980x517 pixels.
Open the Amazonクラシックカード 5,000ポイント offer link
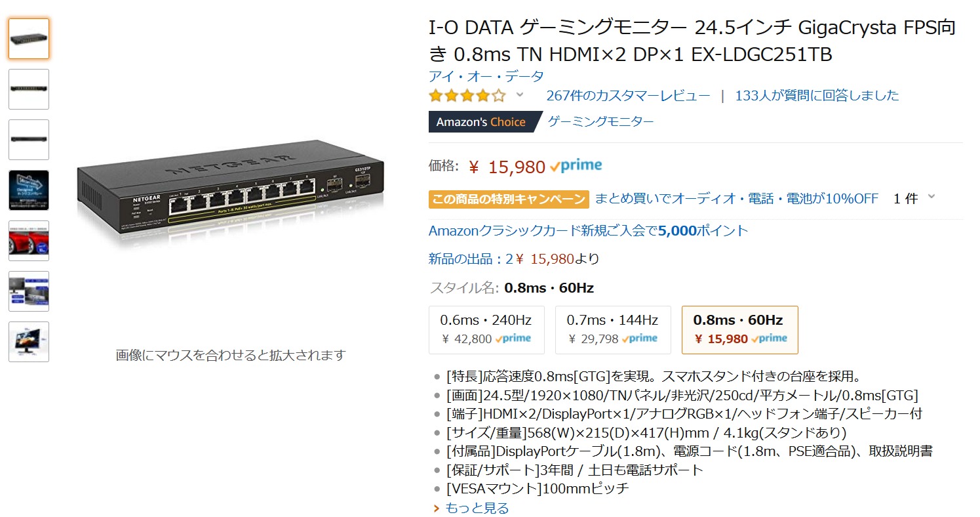point(588,231)
